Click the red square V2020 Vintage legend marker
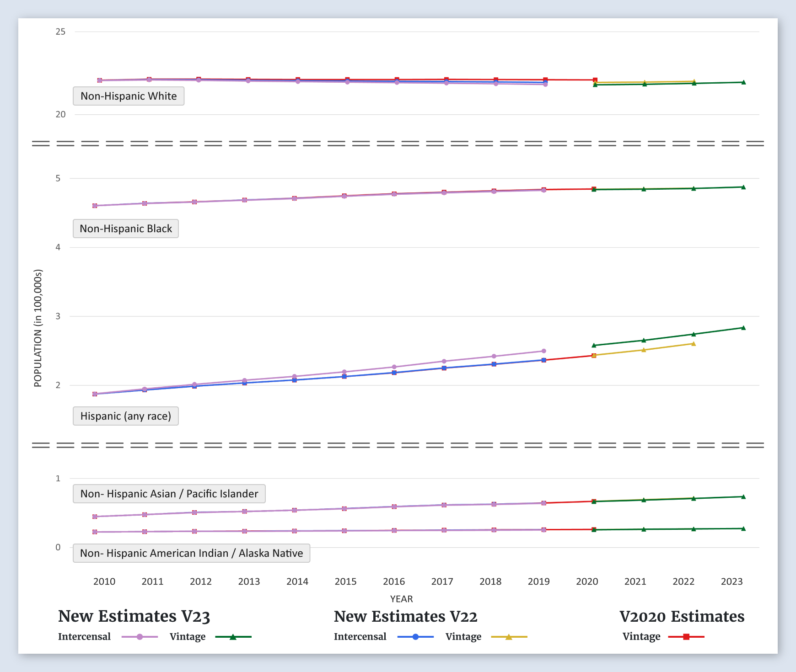The width and height of the screenshot is (796, 672). point(686,637)
